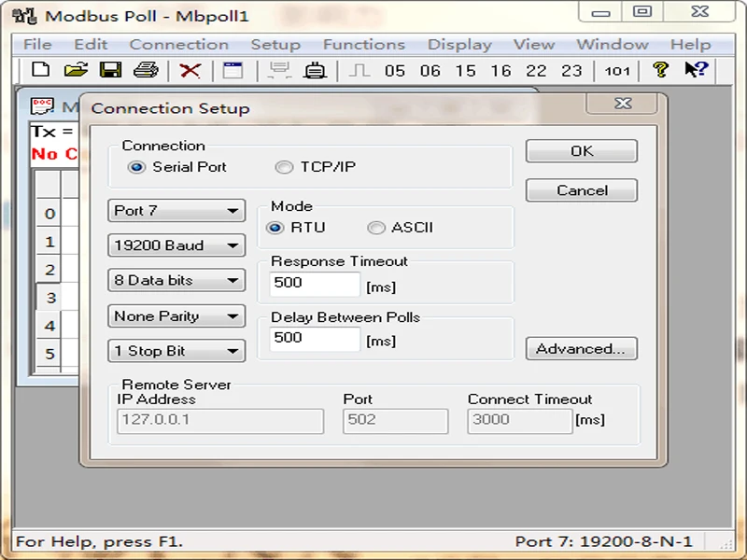Click function 15 toolbar button
The image size is (747, 560).
point(465,71)
